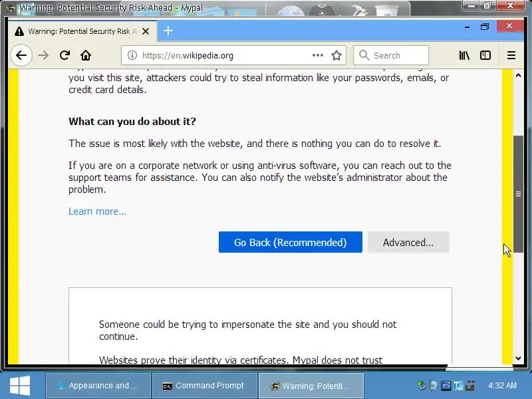The width and height of the screenshot is (532, 399).
Task: Open the speaker volume tray icon
Action: 434,386
